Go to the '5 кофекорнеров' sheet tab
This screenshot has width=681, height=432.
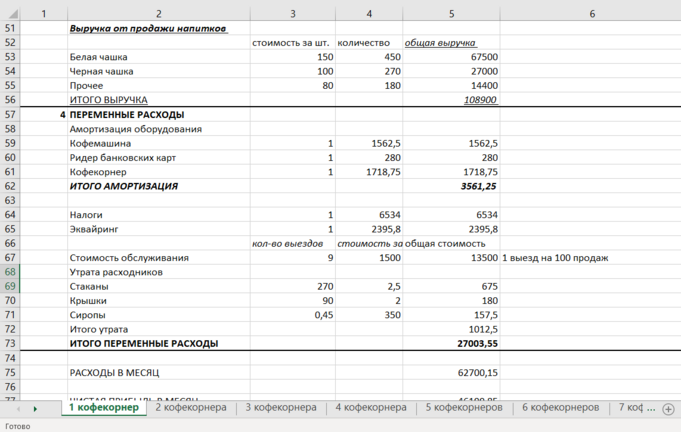464,408
